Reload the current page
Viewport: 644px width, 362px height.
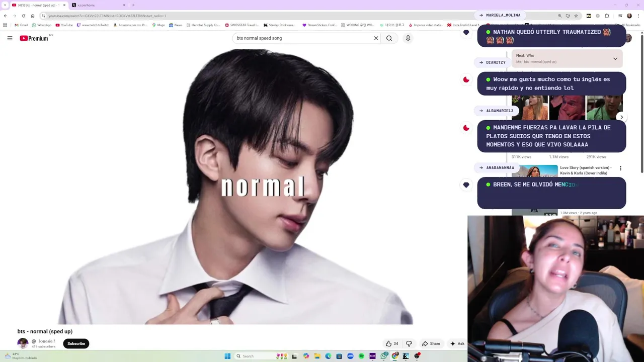click(23, 16)
